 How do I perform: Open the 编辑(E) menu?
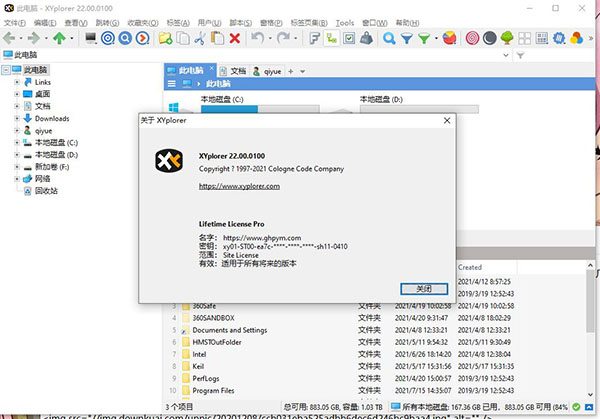pyautogui.click(x=45, y=23)
